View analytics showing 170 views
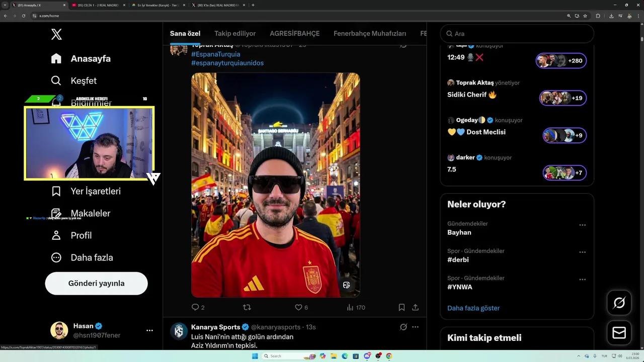Viewport: 644px width, 362px height. (356, 307)
